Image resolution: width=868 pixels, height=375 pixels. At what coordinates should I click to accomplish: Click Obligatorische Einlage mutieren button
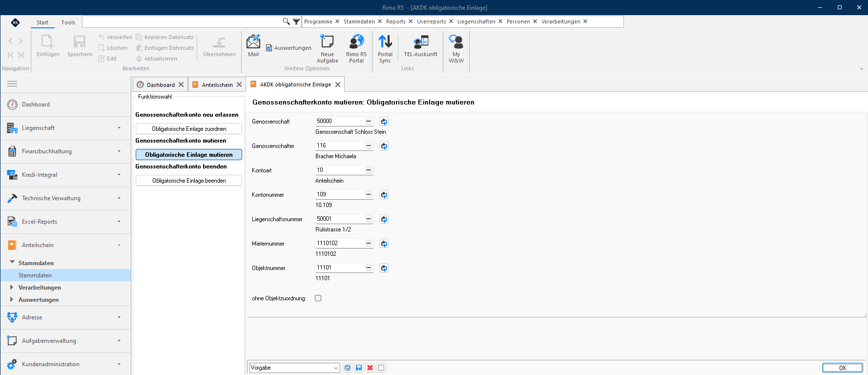pyautogui.click(x=189, y=155)
